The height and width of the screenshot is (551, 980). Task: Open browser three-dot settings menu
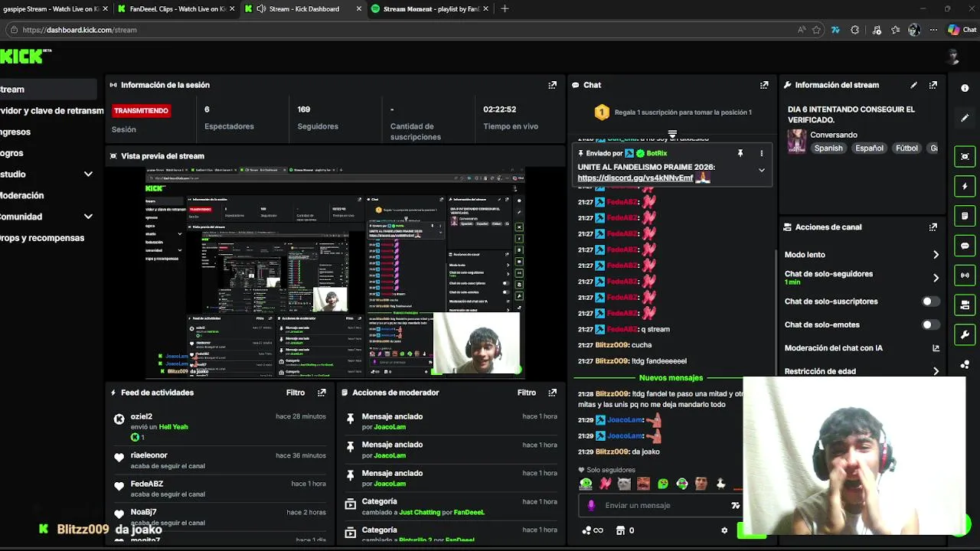coord(933,30)
